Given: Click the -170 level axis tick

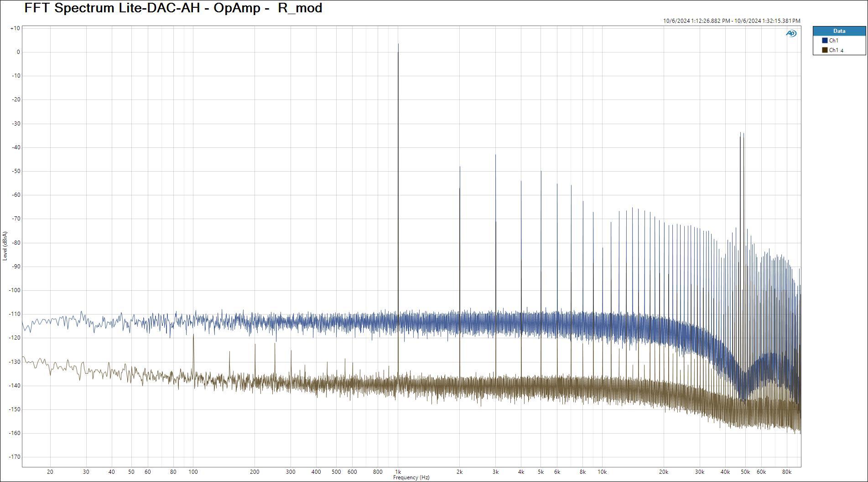Looking at the screenshot, I should (x=14, y=457).
